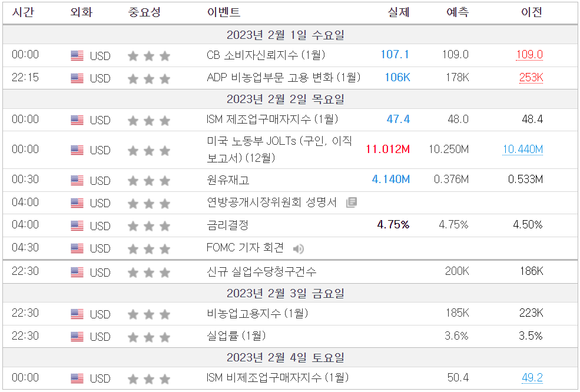
Task: Click forecast value 200K
Action: (457, 271)
